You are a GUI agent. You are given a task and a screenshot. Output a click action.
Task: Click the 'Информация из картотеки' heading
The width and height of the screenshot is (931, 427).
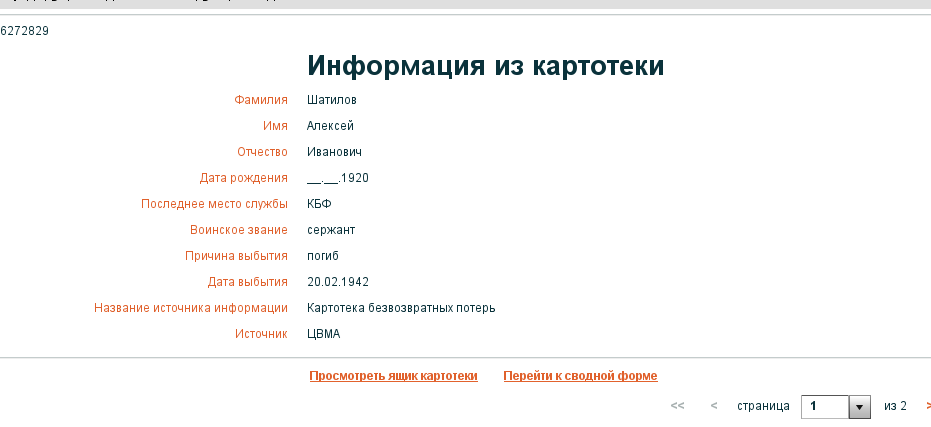[485, 65]
